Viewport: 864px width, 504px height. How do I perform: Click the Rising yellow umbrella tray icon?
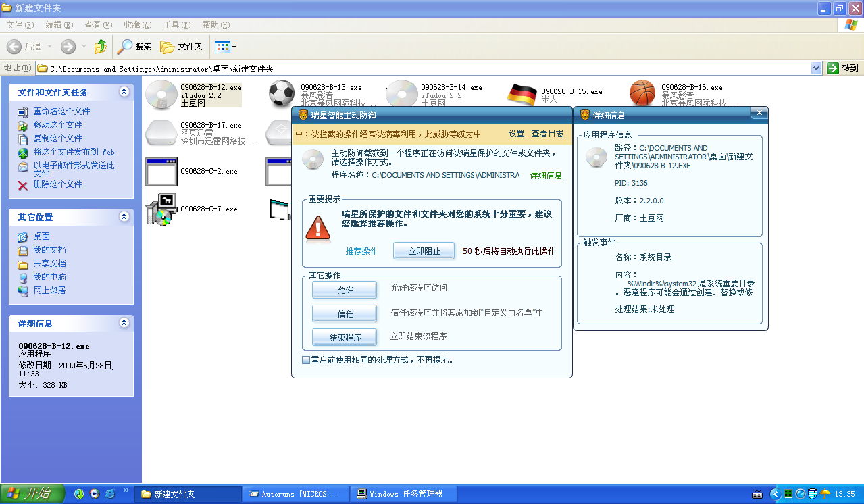click(825, 494)
